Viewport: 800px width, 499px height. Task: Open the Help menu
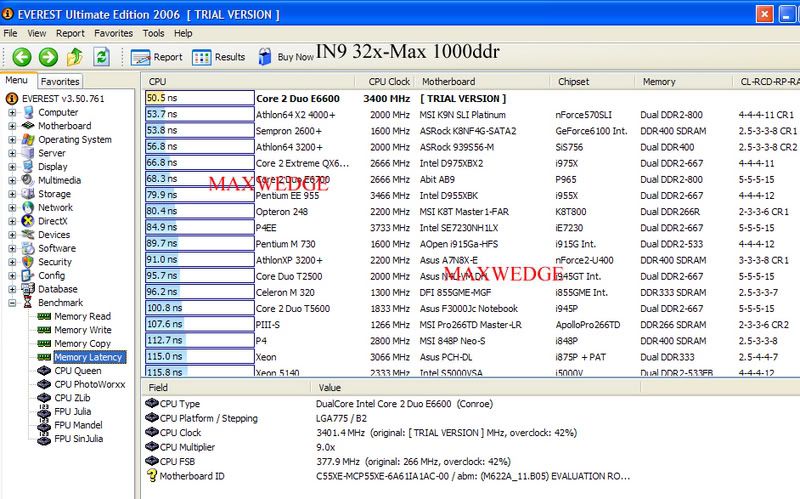(183, 33)
